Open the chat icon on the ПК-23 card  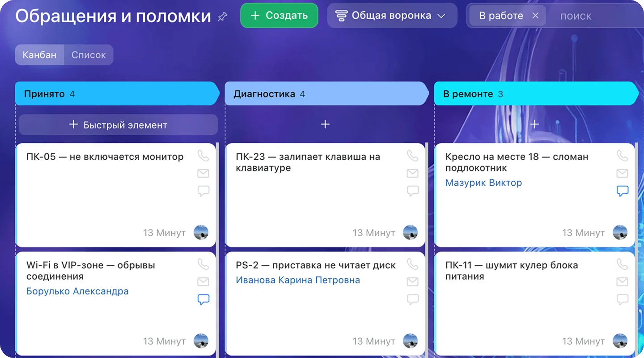(x=412, y=191)
